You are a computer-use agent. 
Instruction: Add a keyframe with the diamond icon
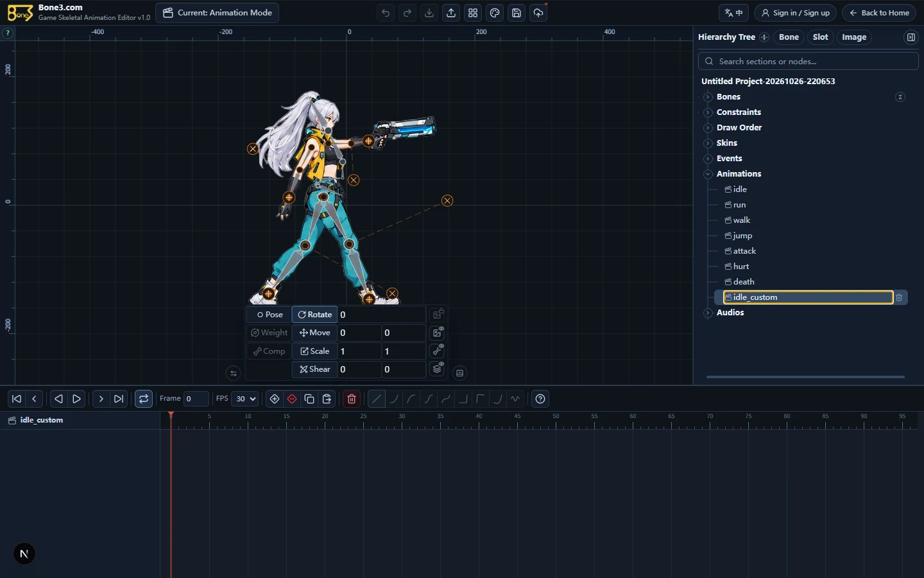click(275, 399)
